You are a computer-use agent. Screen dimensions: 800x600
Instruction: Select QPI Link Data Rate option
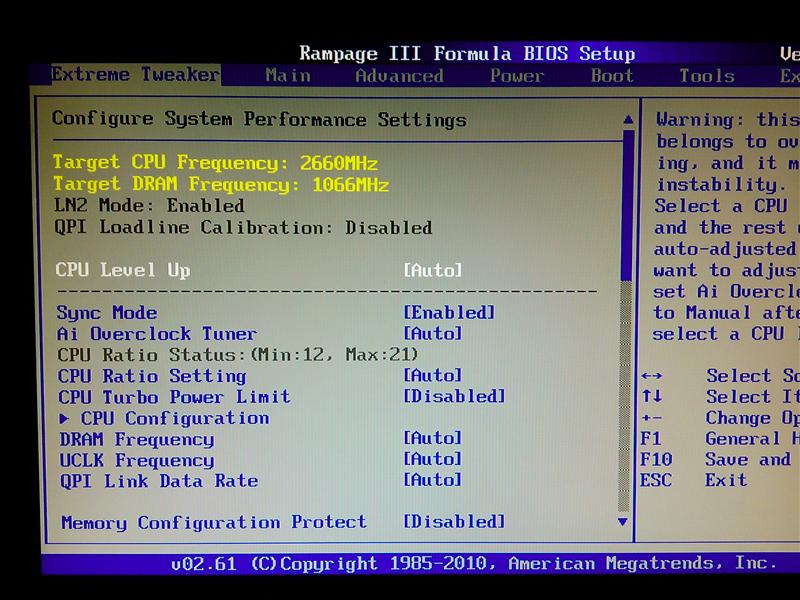(x=432, y=481)
